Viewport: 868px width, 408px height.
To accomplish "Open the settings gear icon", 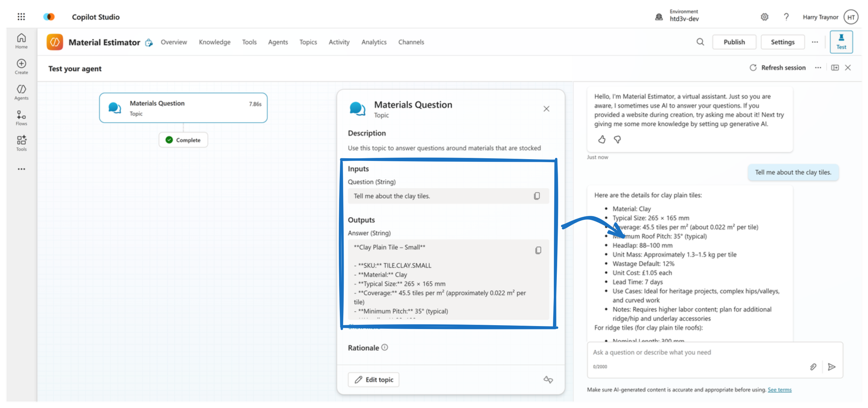I will click(764, 17).
